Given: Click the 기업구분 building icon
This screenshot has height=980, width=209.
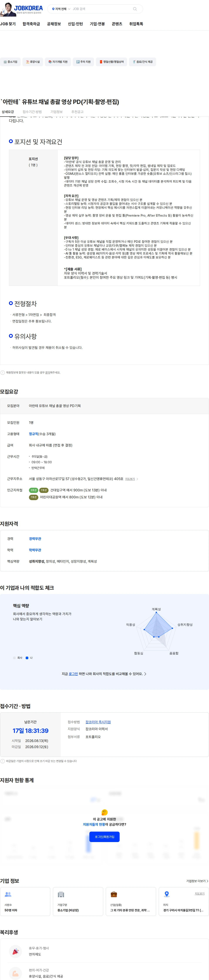Looking at the screenshot, I should pyautogui.click(x=61, y=894).
